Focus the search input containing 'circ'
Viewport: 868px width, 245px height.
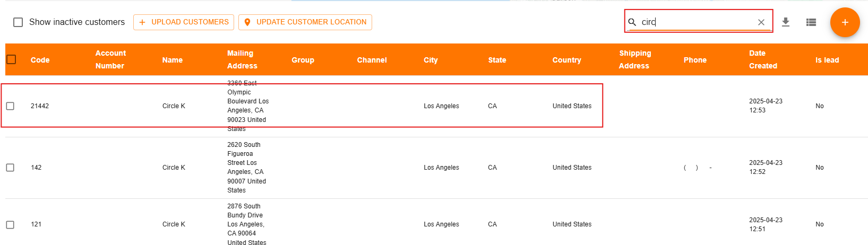pyautogui.click(x=697, y=22)
